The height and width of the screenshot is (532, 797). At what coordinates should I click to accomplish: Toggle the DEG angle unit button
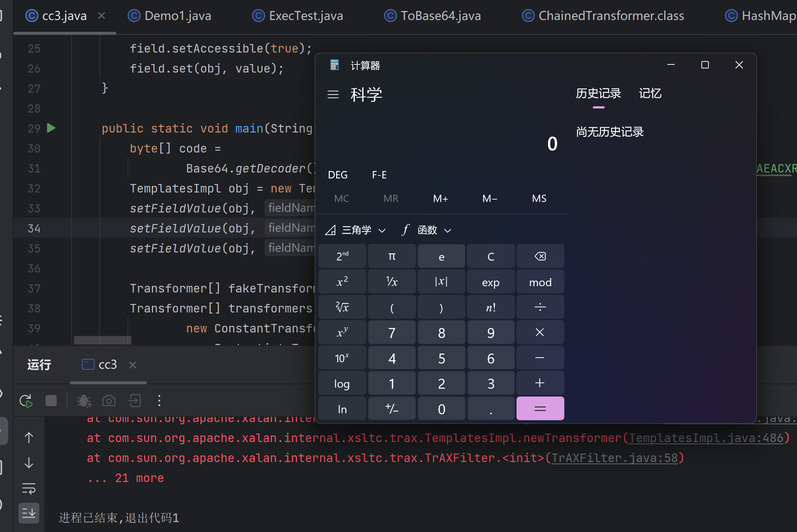tap(338, 175)
